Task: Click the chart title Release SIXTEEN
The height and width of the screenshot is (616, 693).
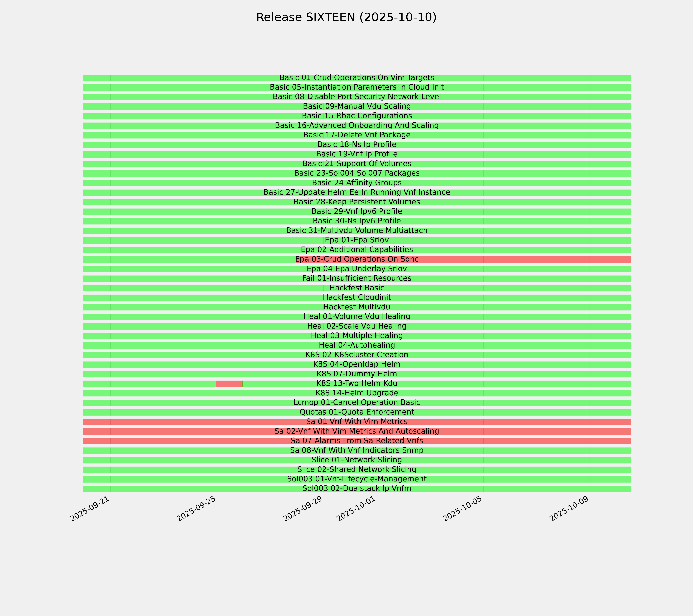Action: click(346, 17)
